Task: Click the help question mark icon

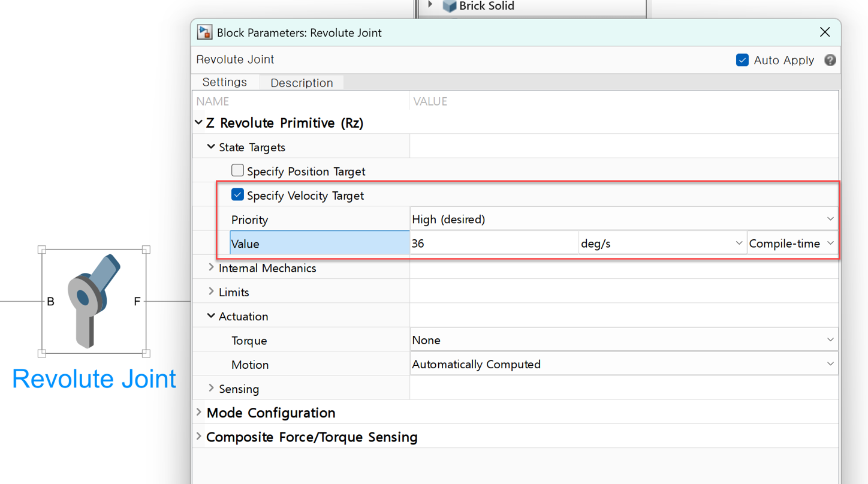Action: 830,60
